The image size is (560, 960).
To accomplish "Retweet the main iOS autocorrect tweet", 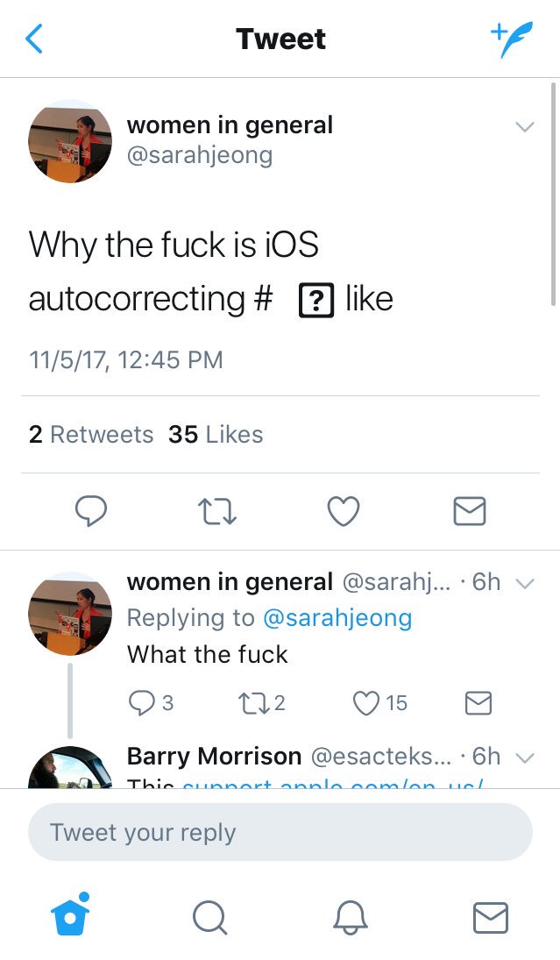I will point(217,511).
